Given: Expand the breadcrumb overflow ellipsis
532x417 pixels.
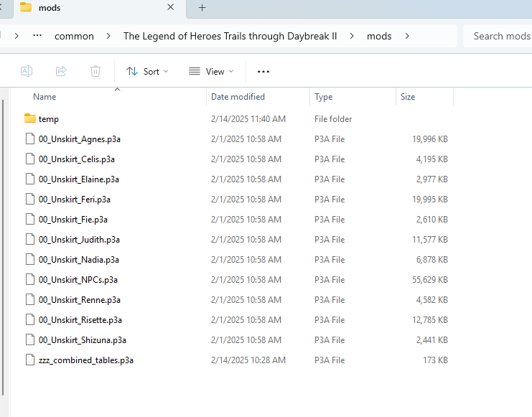Looking at the screenshot, I should pyautogui.click(x=37, y=35).
